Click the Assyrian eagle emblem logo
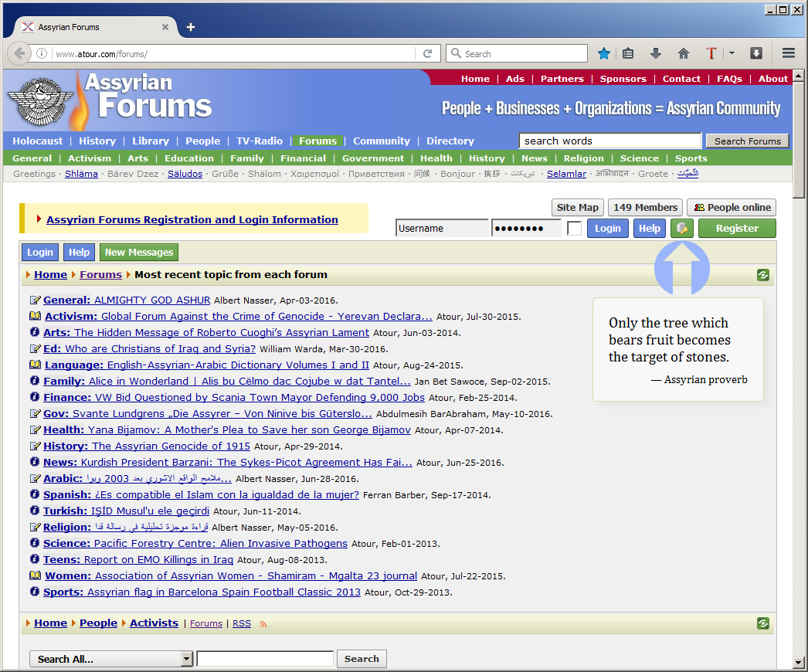 click(x=41, y=101)
